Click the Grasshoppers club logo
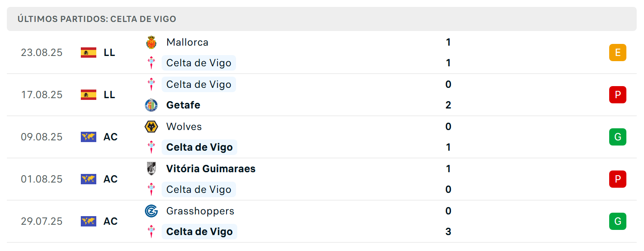This screenshot has height=251, width=644. click(151, 211)
